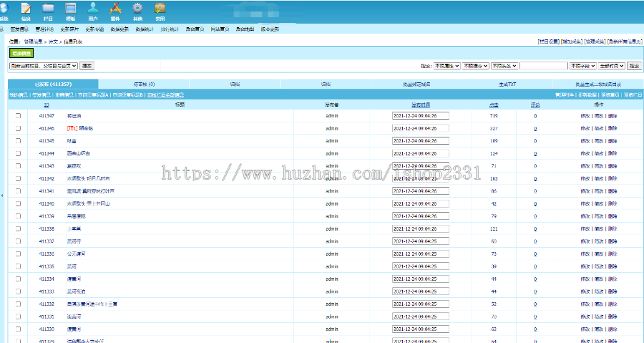Focus the publish time field of row 411347
This screenshot has height=343, width=644.
tap(421, 116)
